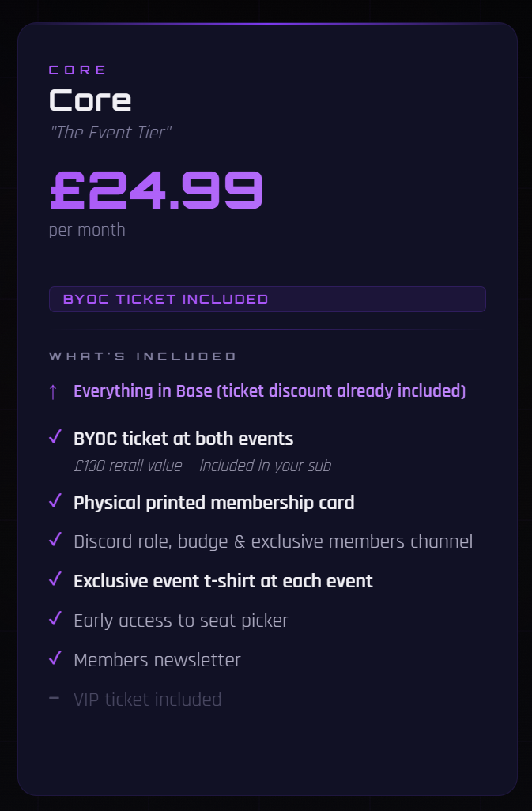Screen dimensions: 532x811
Task: Click checkmark beside Physical printed membership card
Action: 55,500
